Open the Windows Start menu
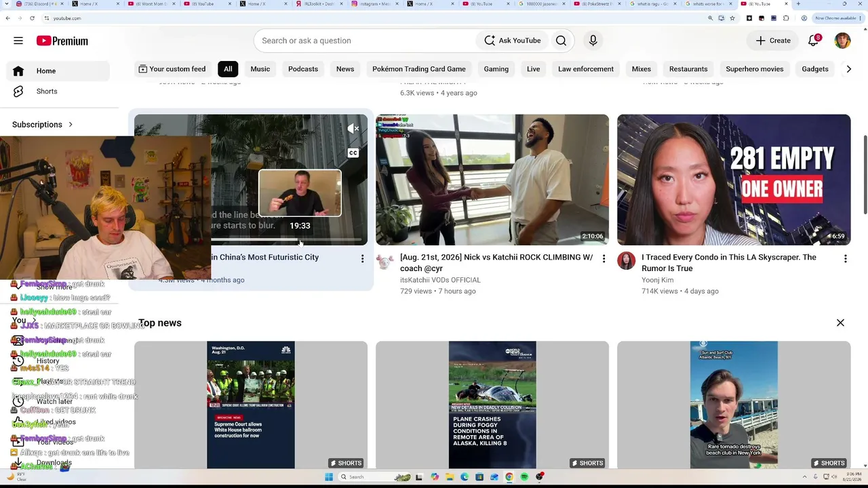This screenshot has width=868, height=488. [x=329, y=477]
